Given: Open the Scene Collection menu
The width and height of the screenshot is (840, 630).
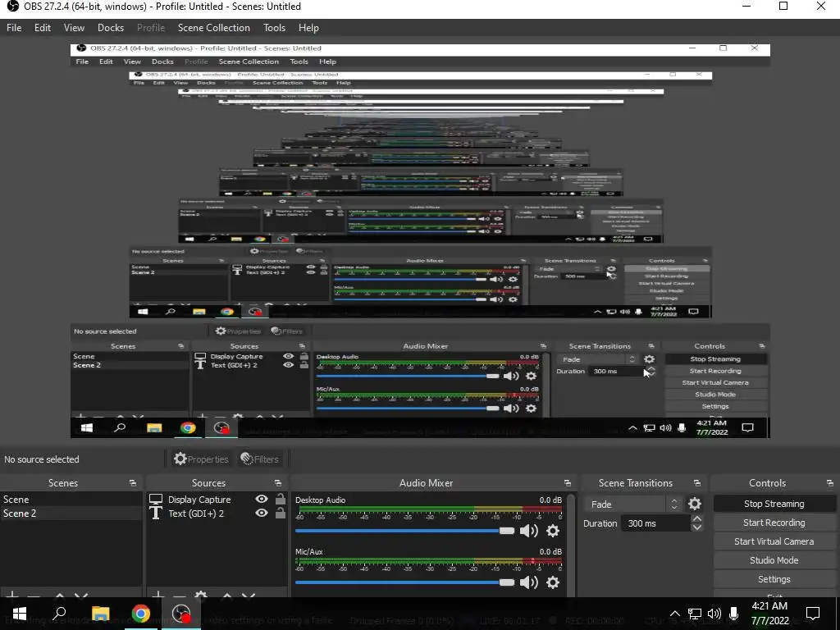Looking at the screenshot, I should pos(214,28).
